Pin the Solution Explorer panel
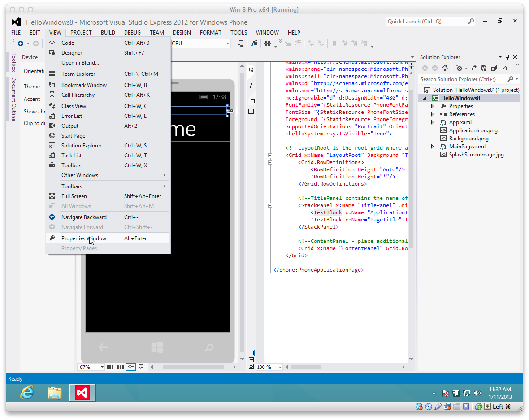 pos(508,57)
